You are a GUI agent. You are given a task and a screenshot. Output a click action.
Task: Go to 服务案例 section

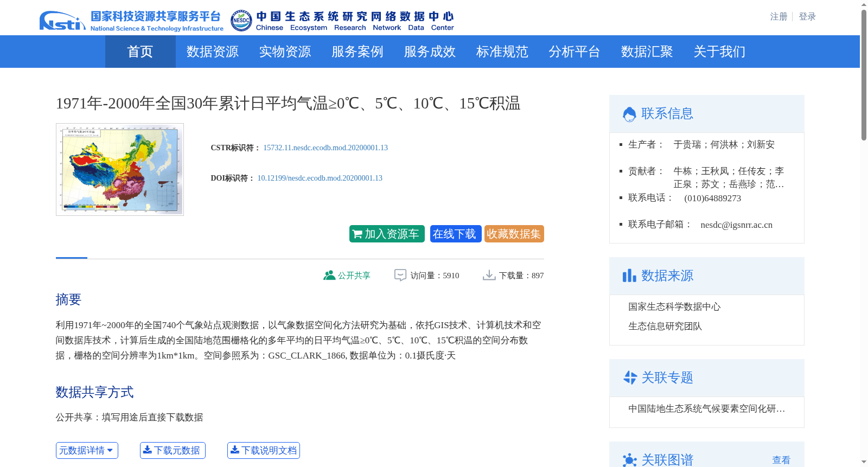pyautogui.click(x=358, y=52)
